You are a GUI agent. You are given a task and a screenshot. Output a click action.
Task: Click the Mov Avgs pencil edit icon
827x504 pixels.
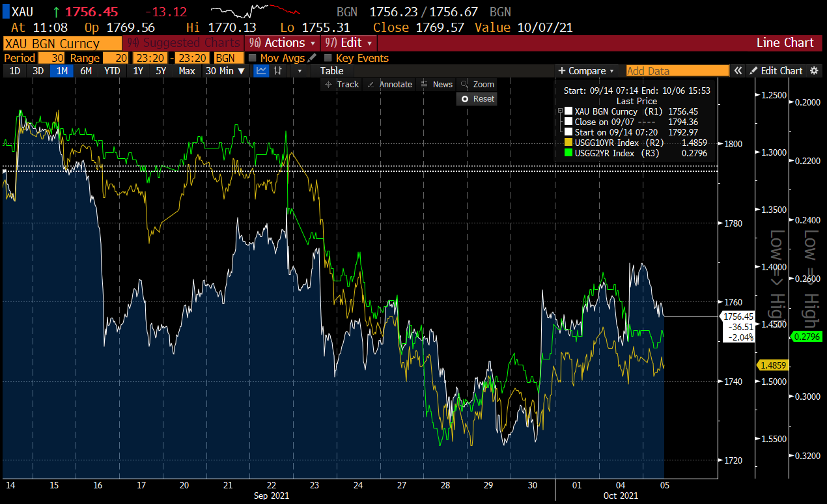pos(313,58)
